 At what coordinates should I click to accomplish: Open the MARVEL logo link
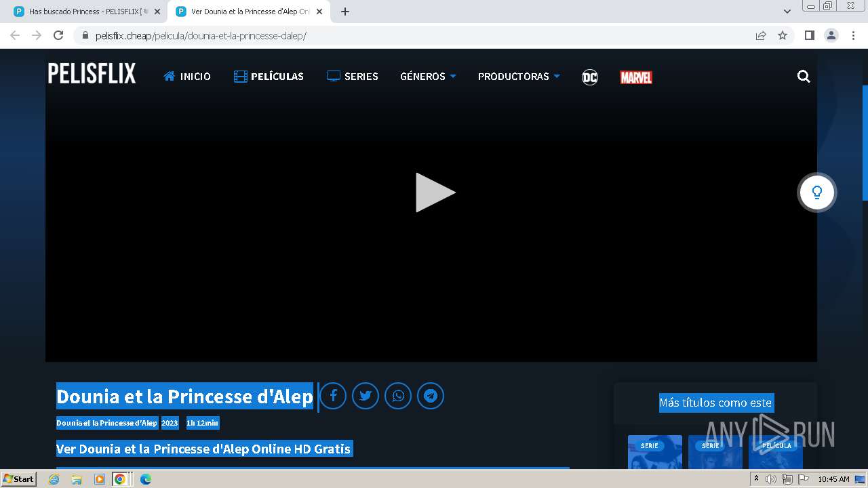(636, 77)
